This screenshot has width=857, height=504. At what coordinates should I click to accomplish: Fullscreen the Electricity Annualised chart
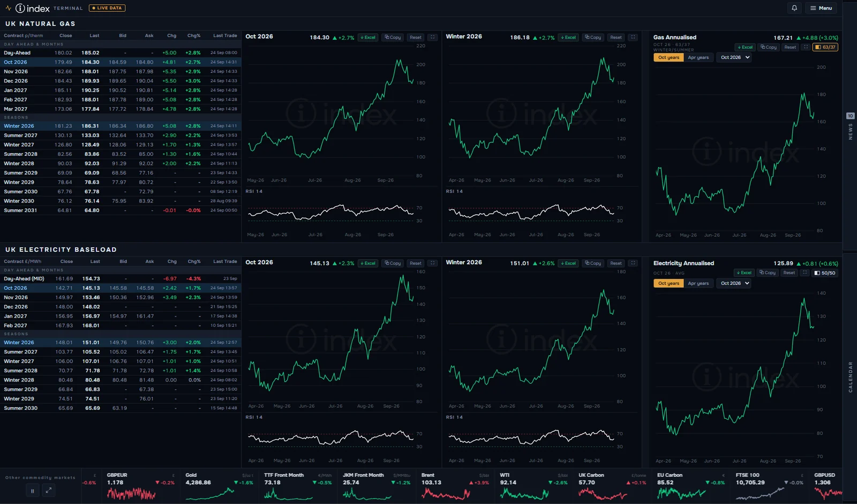tap(805, 273)
